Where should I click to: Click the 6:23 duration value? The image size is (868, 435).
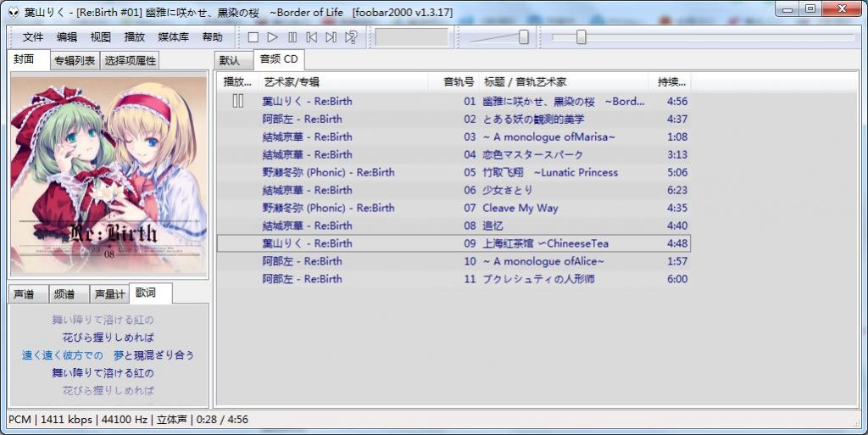tap(677, 190)
